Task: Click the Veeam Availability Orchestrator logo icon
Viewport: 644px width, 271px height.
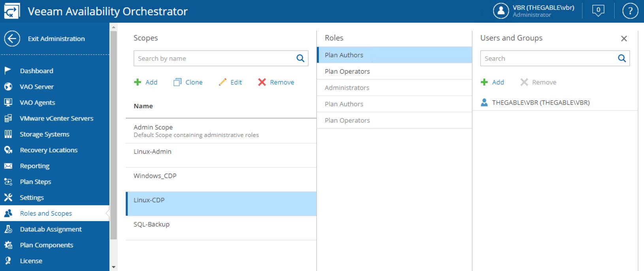Action: 12,11
